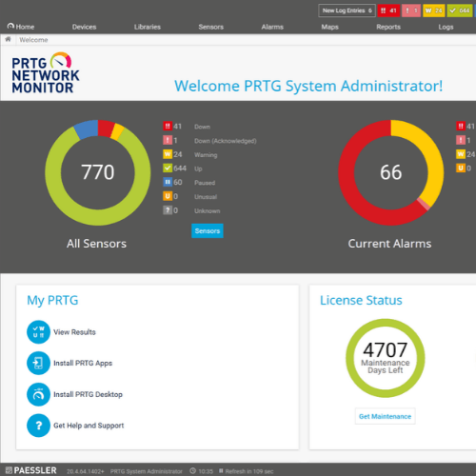
Task: Open the Devices menu
Action: point(84,27)
